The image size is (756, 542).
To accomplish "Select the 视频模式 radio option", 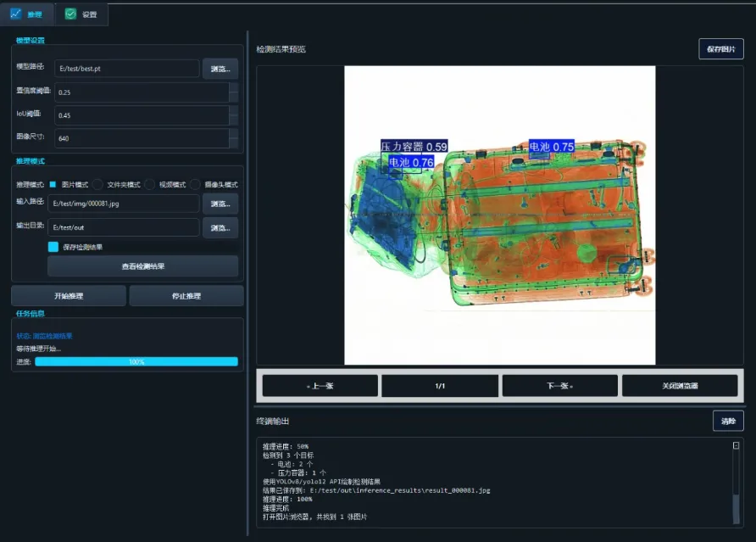I will point(166,184).
